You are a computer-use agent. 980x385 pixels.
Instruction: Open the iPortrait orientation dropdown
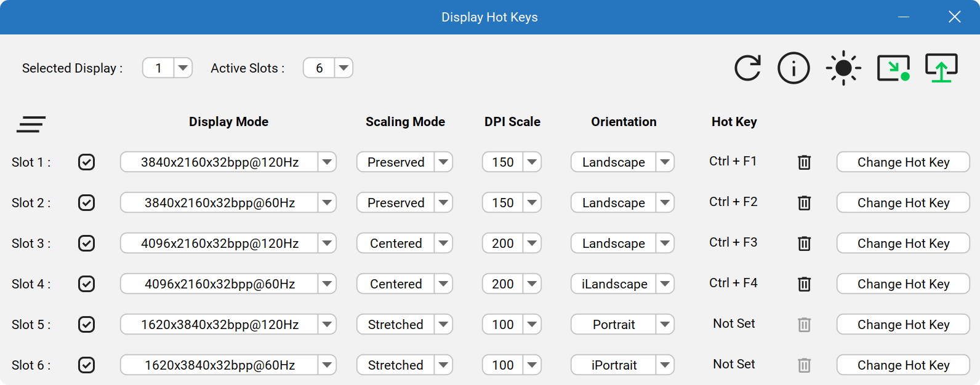[x=622, y=365]
